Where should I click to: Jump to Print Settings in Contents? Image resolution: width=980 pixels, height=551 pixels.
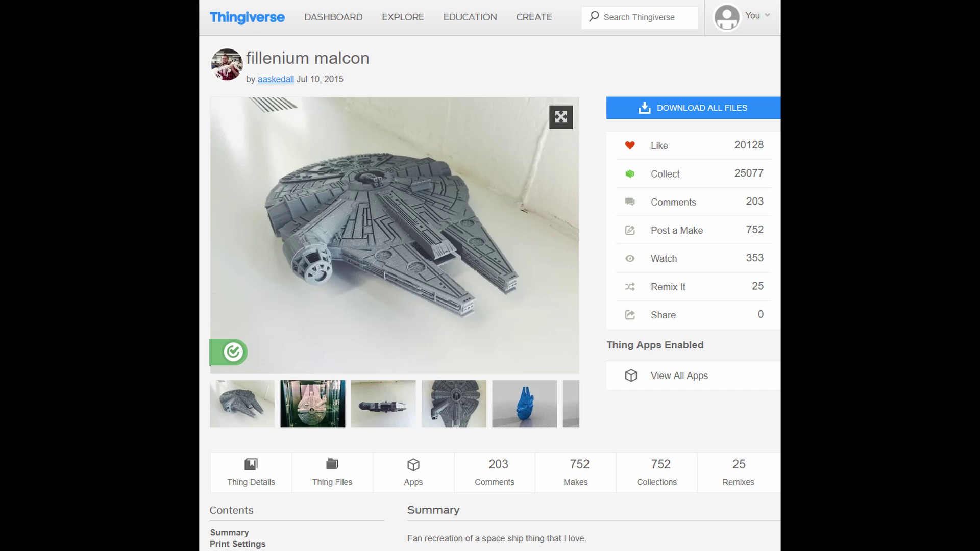(237, 544)
